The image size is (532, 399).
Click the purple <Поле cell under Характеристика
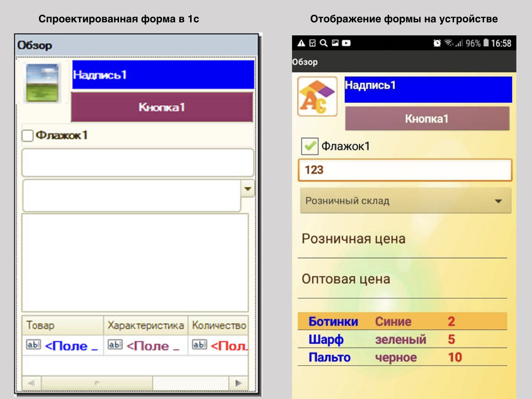click(153, 346)
